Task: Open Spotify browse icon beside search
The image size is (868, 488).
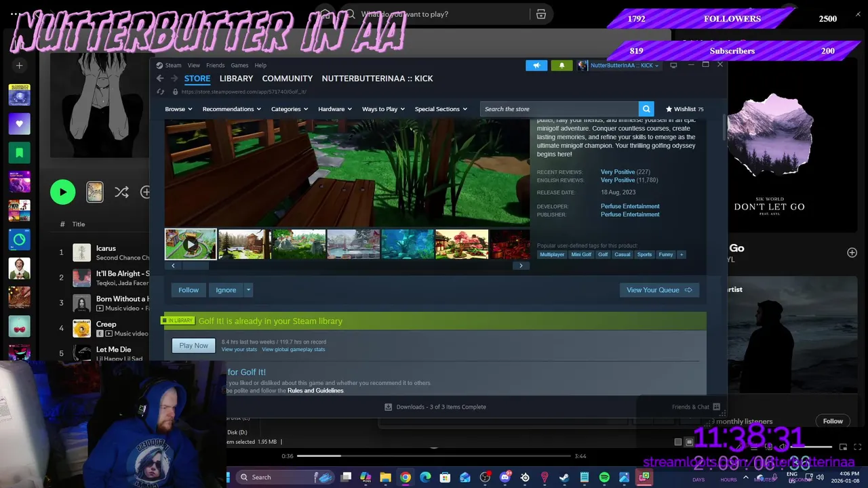Action: [x=541, y=14]
